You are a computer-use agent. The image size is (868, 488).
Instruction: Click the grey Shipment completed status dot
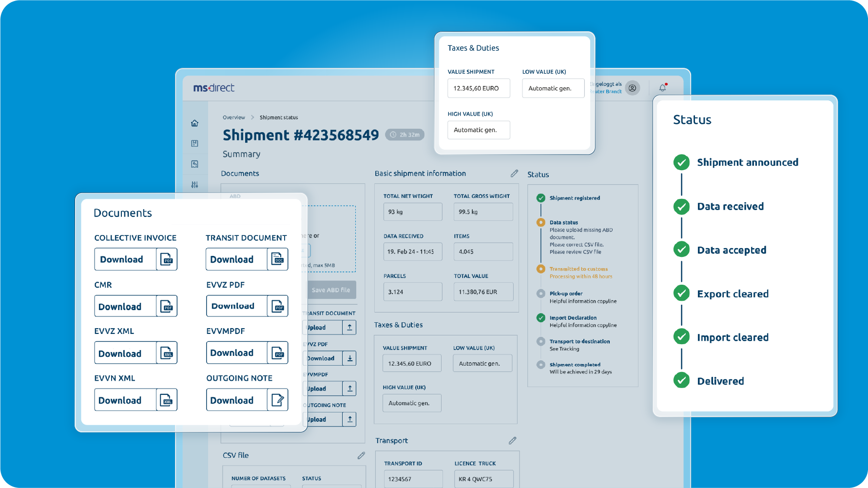(540, 365)
